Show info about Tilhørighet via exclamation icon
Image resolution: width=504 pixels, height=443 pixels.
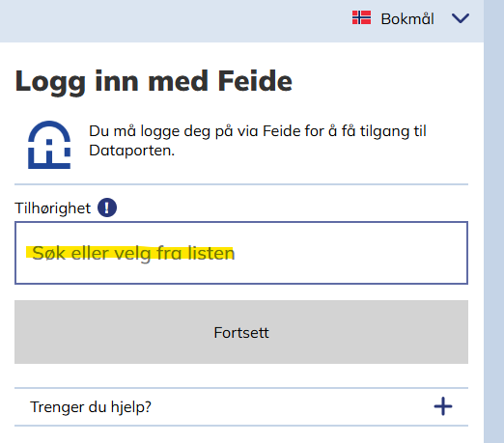click(107, 208)
